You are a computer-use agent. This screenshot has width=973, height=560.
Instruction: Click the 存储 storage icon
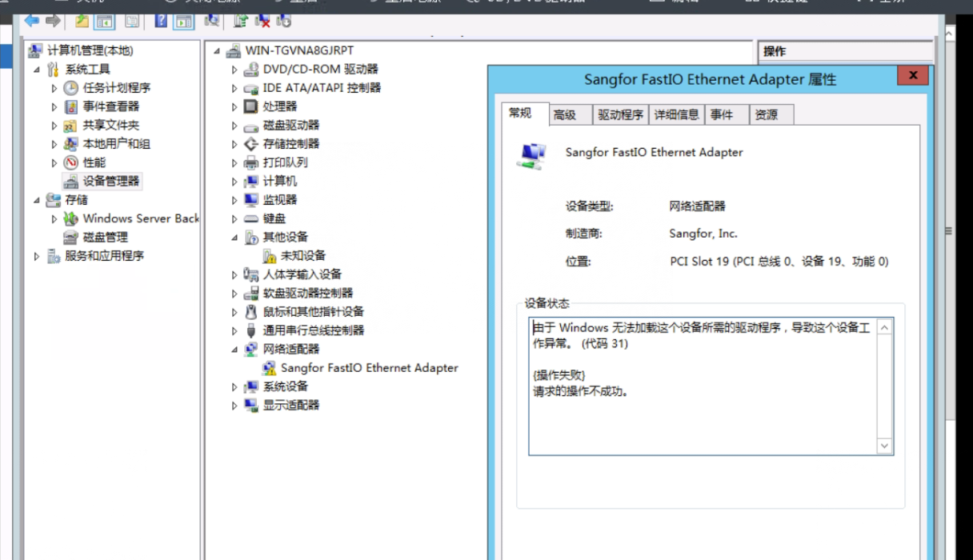(x=54, y=200)
